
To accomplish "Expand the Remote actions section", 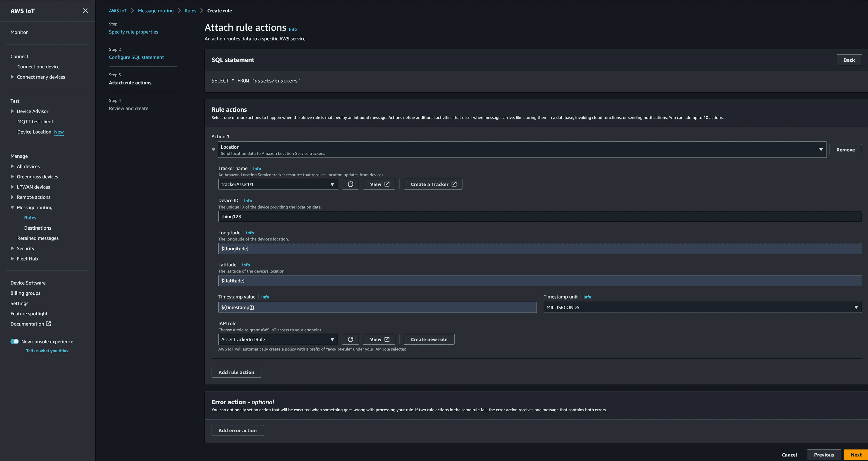I will [12, 197].
